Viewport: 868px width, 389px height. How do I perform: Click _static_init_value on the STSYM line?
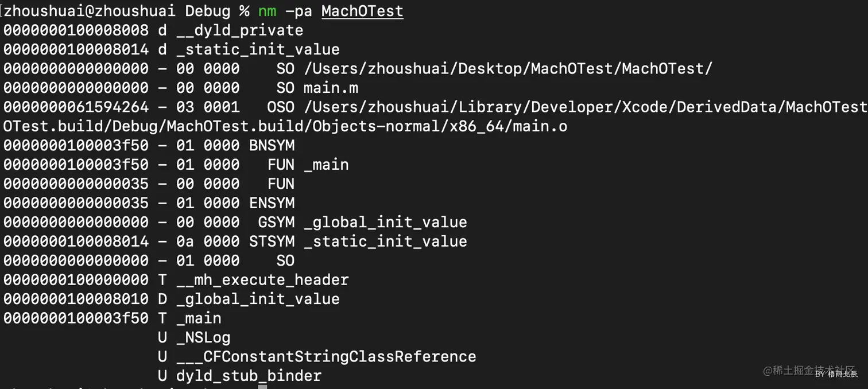(x=385, y=241)
